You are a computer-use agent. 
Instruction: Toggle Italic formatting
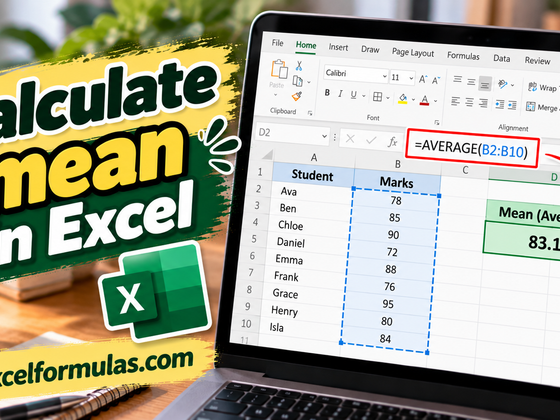tap(340, 94)
